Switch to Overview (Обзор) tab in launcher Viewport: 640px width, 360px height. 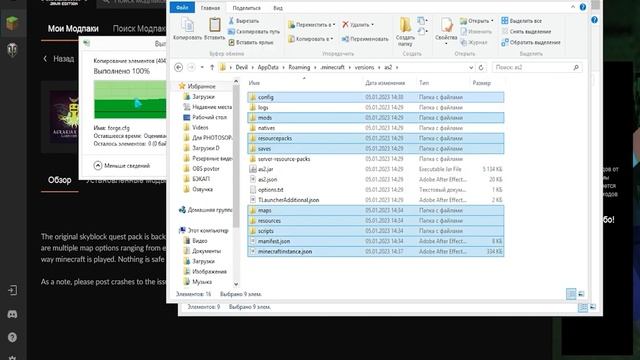pos(60,180)
